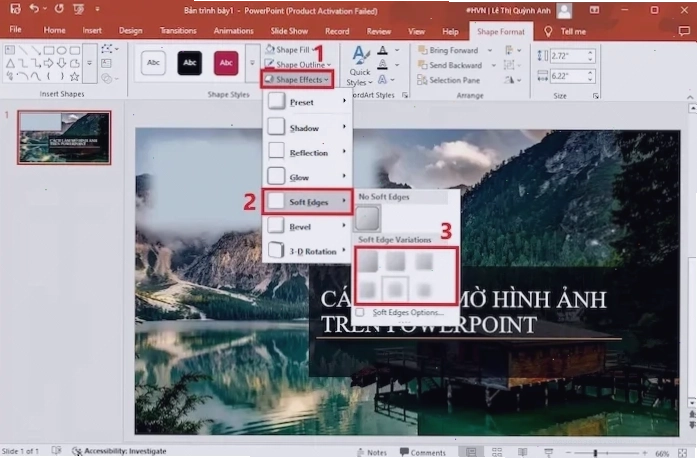Start presentation from beginning icon
The image size is (697, 458).
point(79,9)
